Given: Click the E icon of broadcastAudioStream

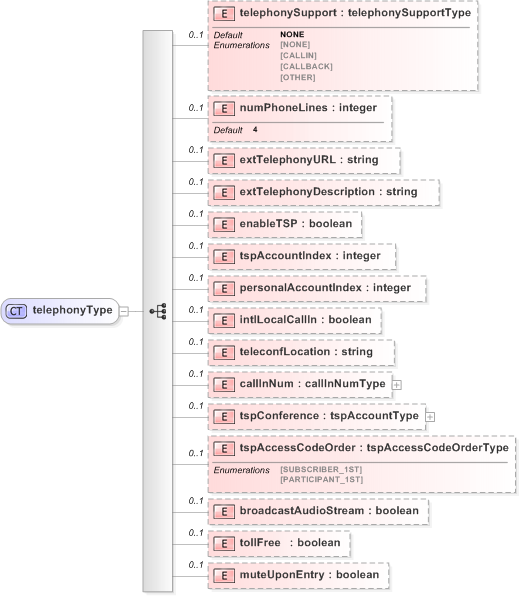Looking at the screenshot, I should (224, 511).
